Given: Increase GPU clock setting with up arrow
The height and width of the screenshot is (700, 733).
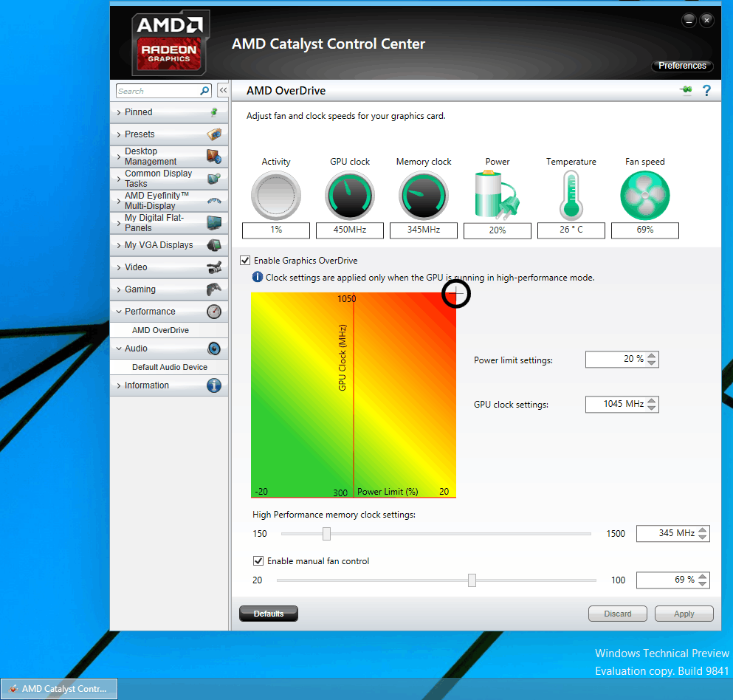Looking at the screenshot, I should tap(652, 400).
